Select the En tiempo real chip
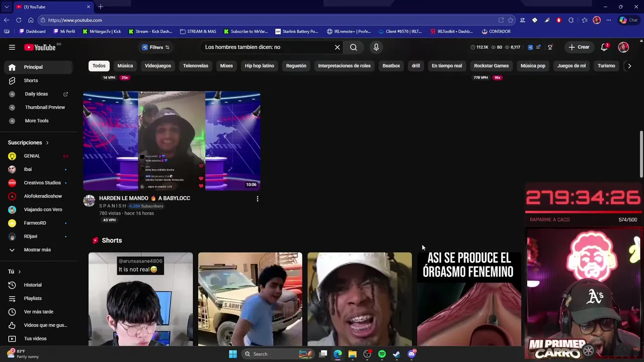 (x=447, y=66)
